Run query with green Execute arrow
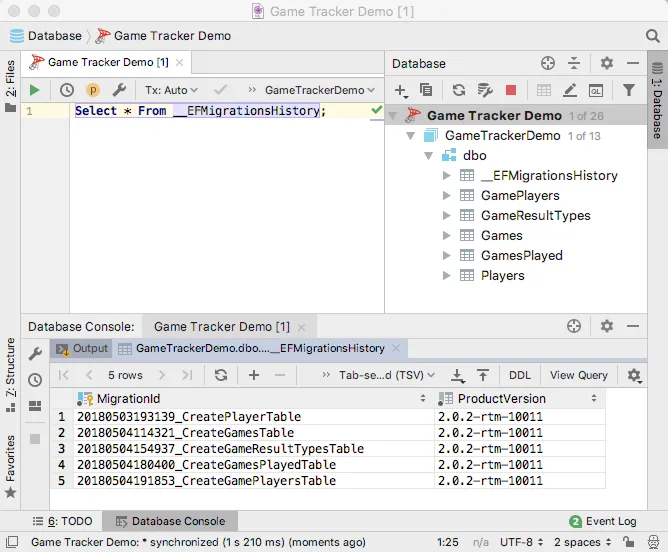Image resolution: width=668 pixels, height=552 pixels. (35, 90)
